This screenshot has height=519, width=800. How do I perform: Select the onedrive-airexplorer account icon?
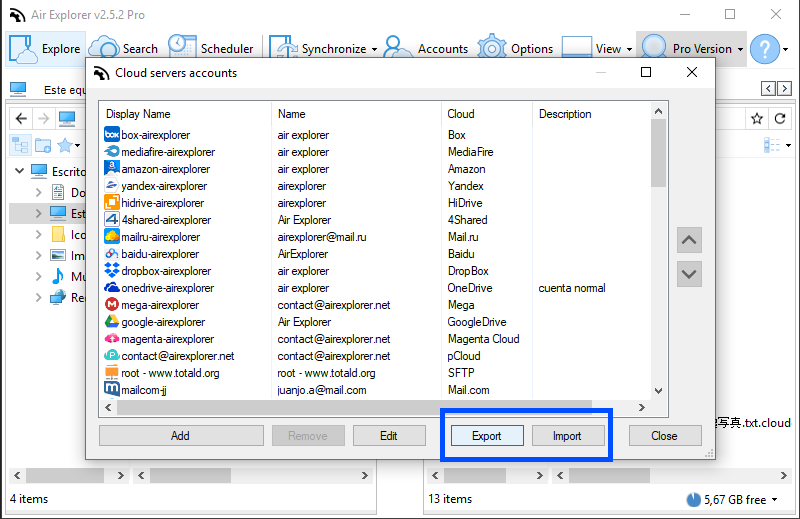tap(112, 288)
